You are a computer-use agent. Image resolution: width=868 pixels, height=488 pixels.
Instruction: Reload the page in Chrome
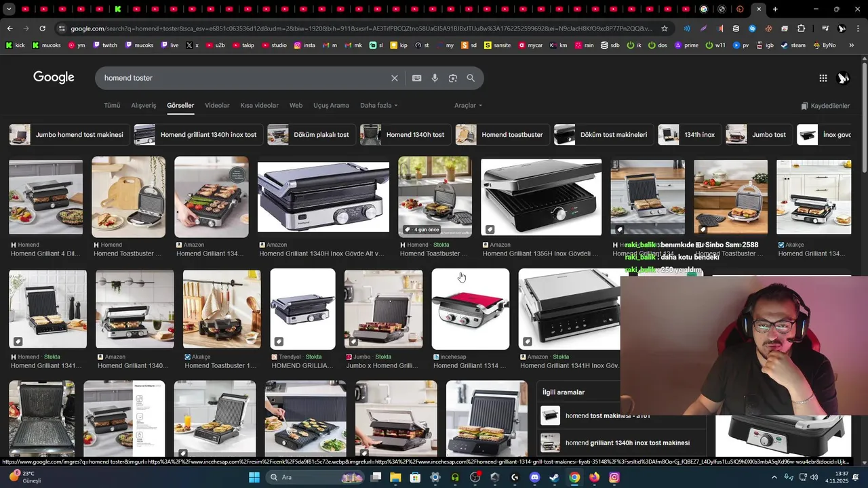(x=42, y=28)
